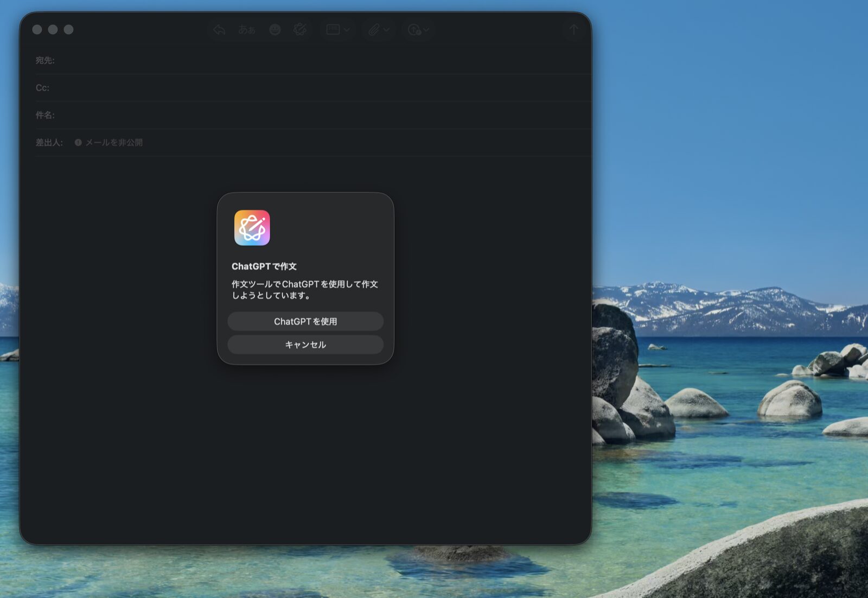The width and height of the screenshot is (868, 598).
Task: Zoom the compose window
Action: [68, 29]
